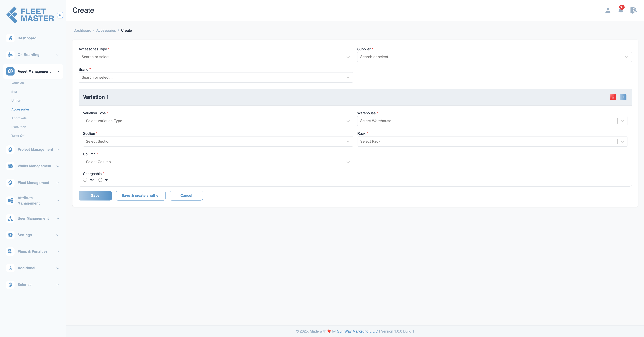Click the Project Management sidebar icon

(10, 149)
